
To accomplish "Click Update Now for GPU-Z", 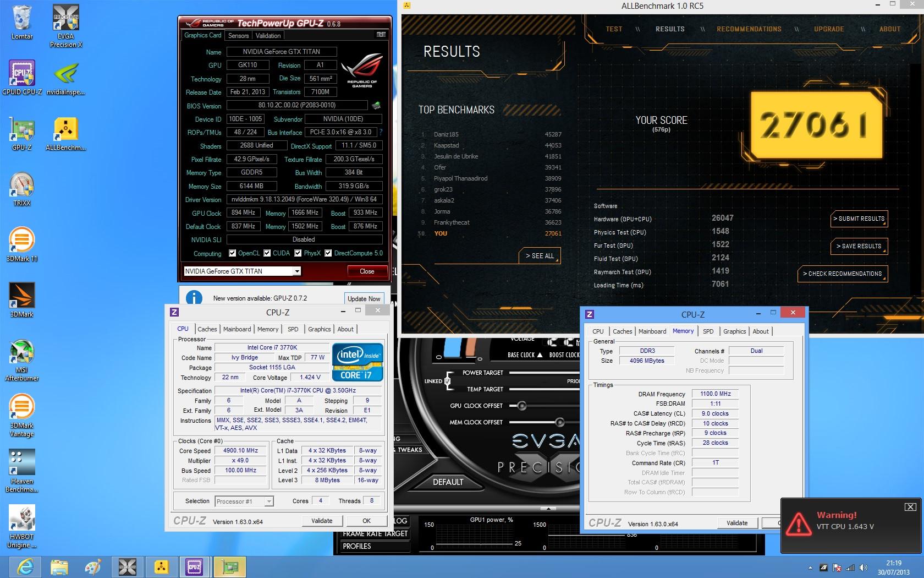I will pos(364,298).
